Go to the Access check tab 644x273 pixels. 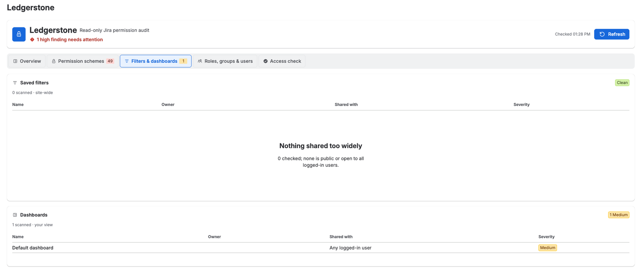pyautogui.click(x=282, y=61)
